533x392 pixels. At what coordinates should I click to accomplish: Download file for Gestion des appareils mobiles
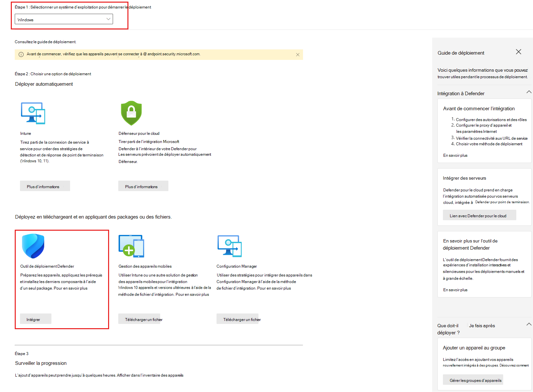click(x=139, y=319)
